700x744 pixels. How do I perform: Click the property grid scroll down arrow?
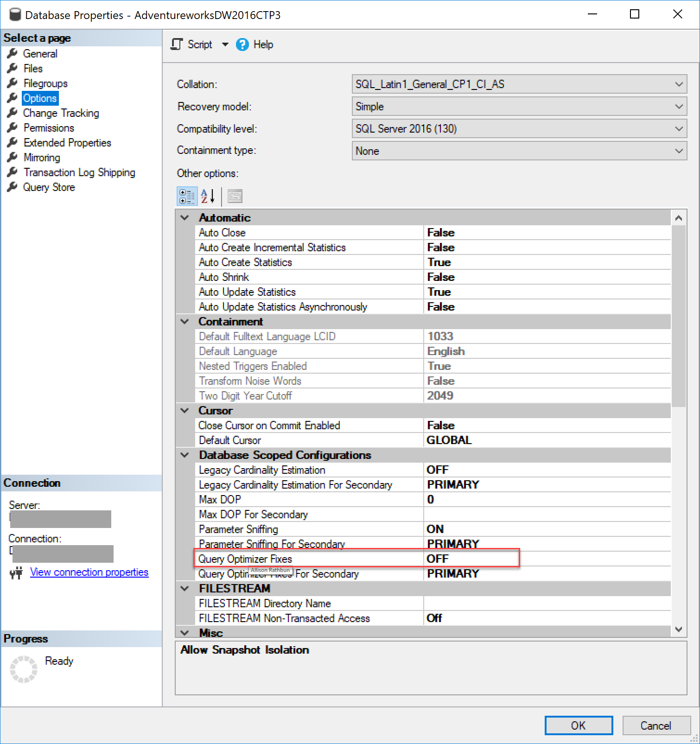pos(679,630)
